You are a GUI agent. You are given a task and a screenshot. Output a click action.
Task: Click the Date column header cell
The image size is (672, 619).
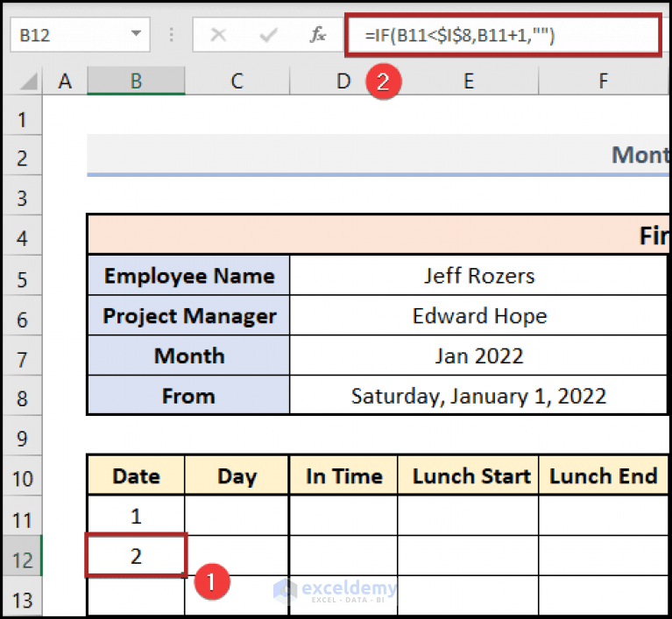tap(137, 475)
